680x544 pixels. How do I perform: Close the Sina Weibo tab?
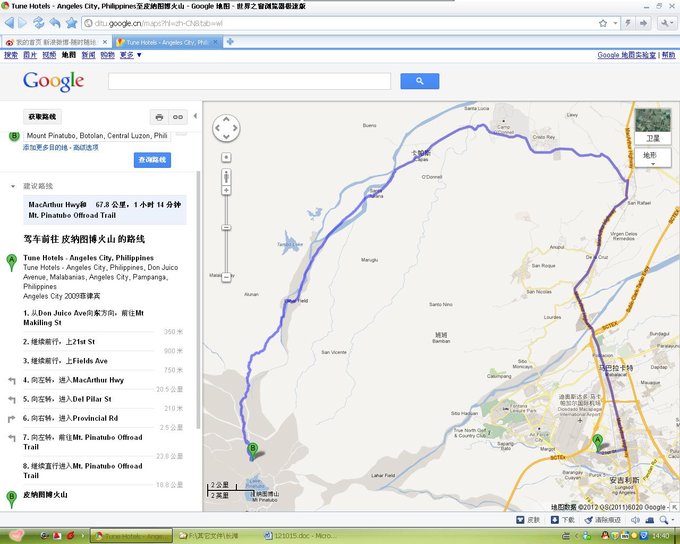(x=105, y=42)
